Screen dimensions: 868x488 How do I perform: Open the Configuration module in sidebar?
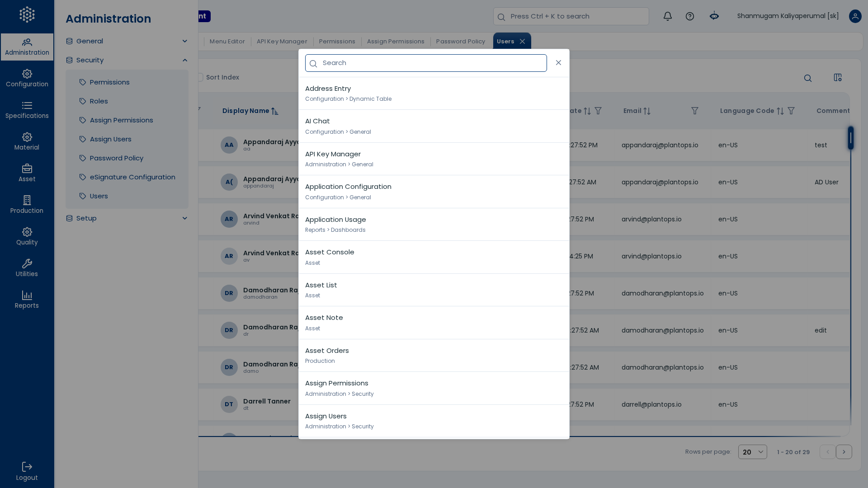click(x=27, y=79)
